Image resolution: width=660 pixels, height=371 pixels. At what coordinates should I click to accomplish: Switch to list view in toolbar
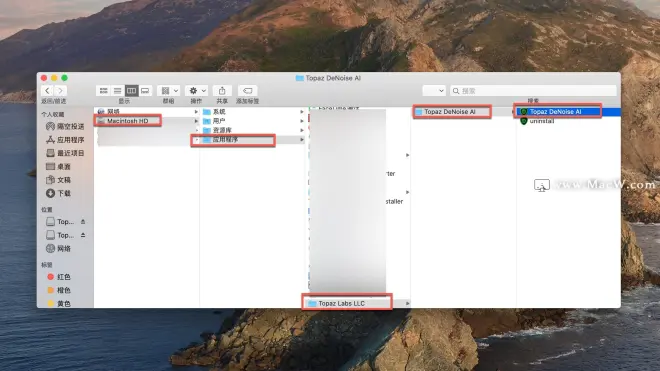(x=117, y=91)
